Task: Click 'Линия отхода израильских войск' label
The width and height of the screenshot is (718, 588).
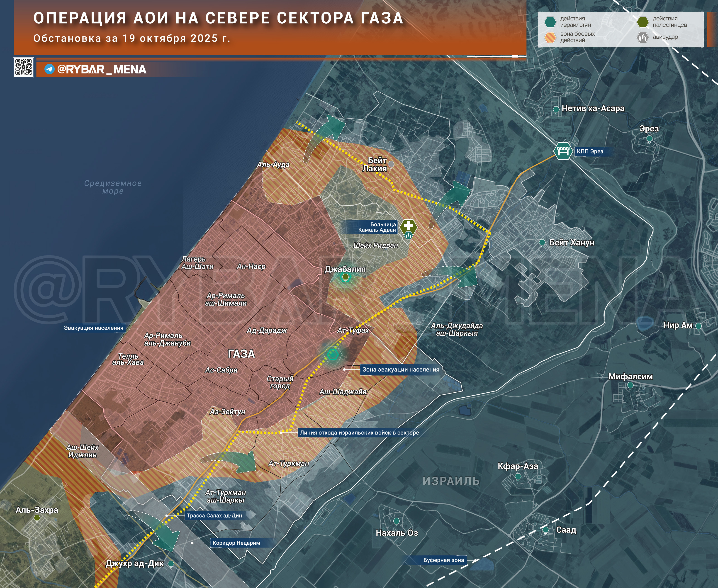Action: tap(359, 432)
